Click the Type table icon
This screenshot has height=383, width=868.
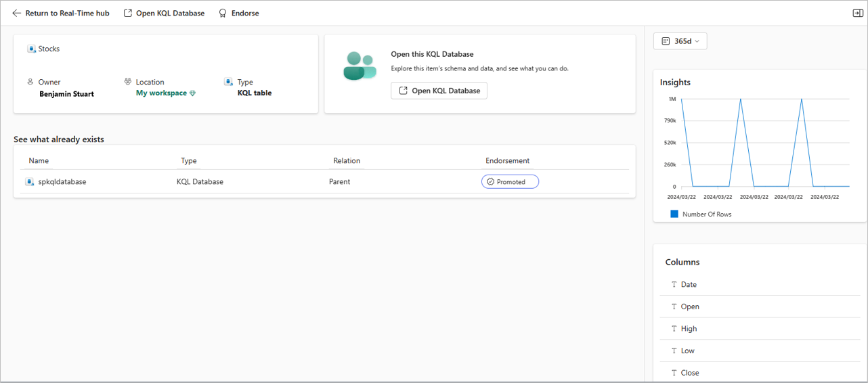(229, 82)
